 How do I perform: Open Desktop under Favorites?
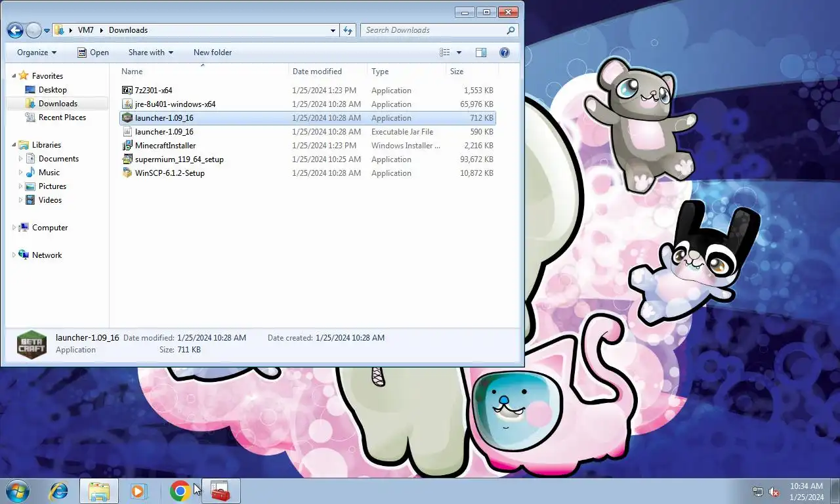point(52,90)
